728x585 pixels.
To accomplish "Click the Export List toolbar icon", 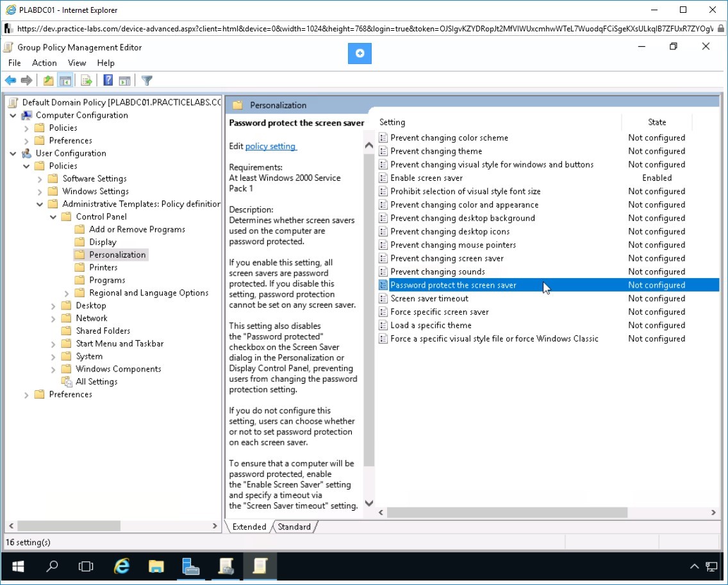I will pyautogui.click(x=87, y=80).
